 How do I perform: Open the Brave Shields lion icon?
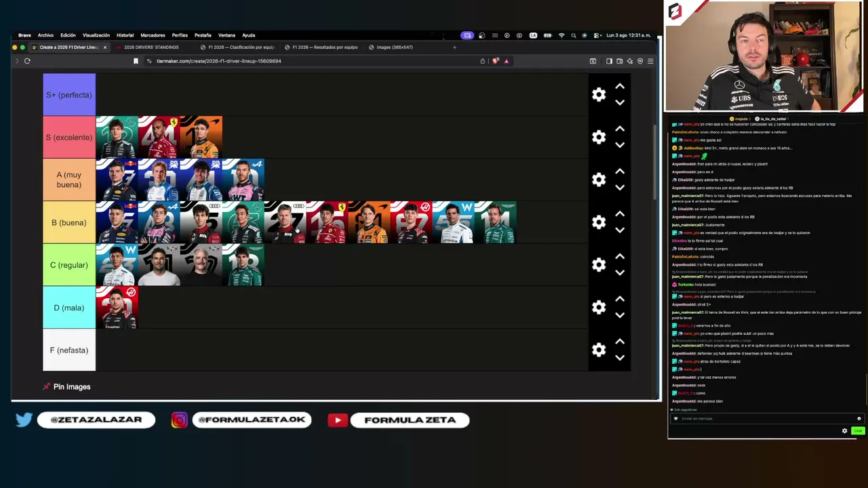point(496,61)
